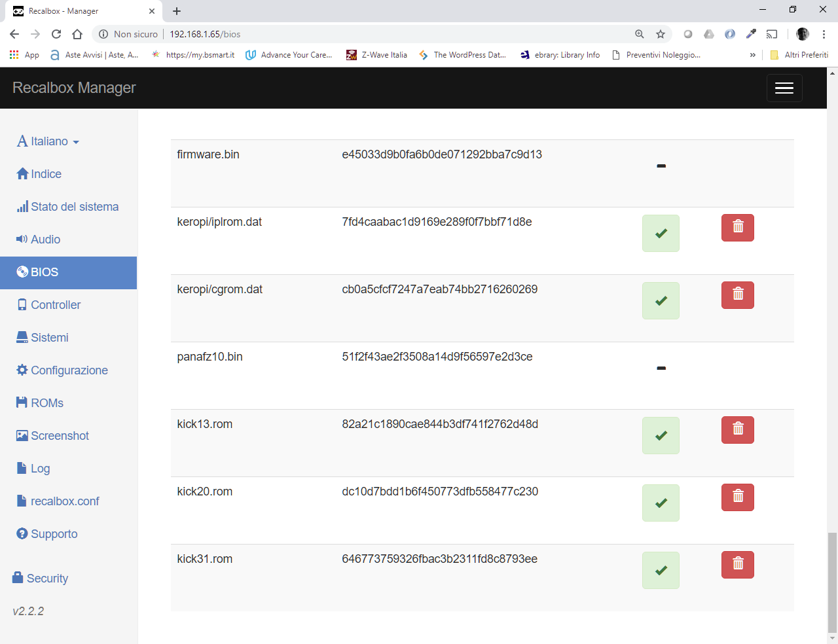Go back in the browser

pos(14,34)
